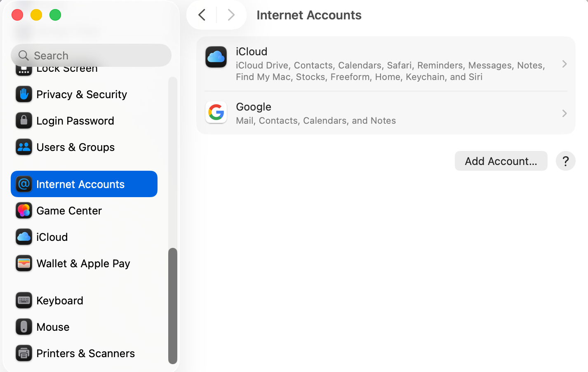
Task: Click the Privacy & Security hand icon
Action: click(x=24, y=94)
